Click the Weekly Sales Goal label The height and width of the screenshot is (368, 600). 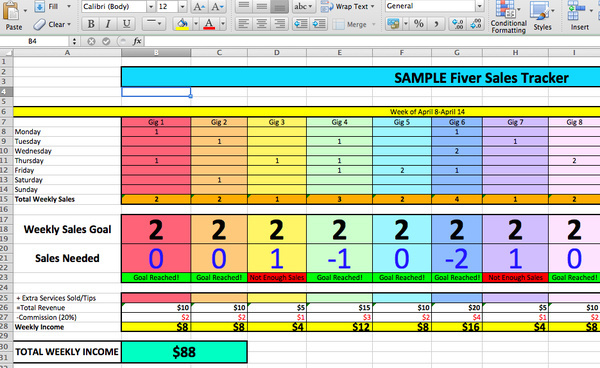coord(67,229)
